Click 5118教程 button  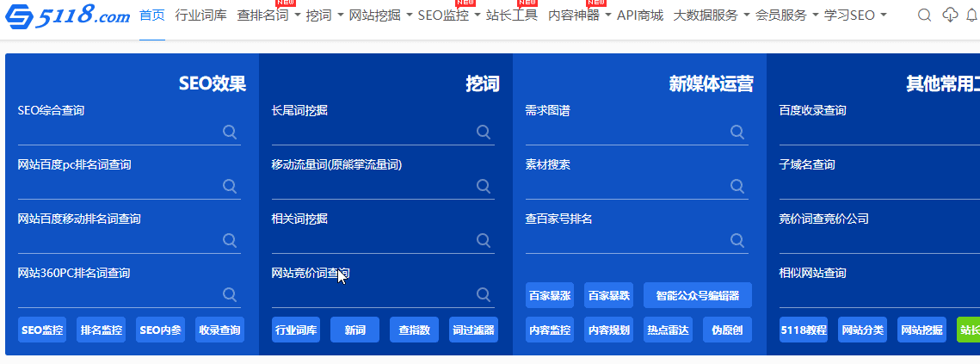(x=803, y=330)
